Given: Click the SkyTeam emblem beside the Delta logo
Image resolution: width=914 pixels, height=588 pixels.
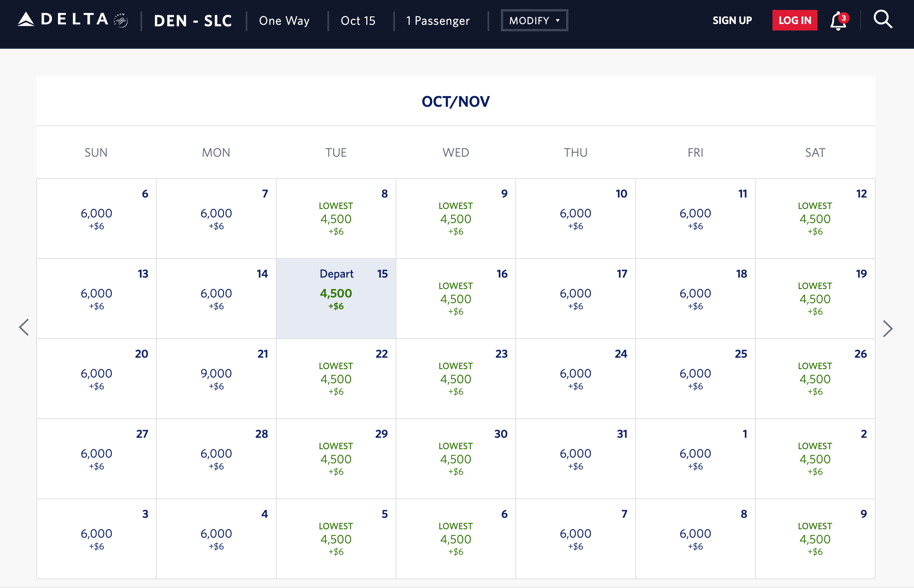Looking at the screenshot, I should 121,21.
